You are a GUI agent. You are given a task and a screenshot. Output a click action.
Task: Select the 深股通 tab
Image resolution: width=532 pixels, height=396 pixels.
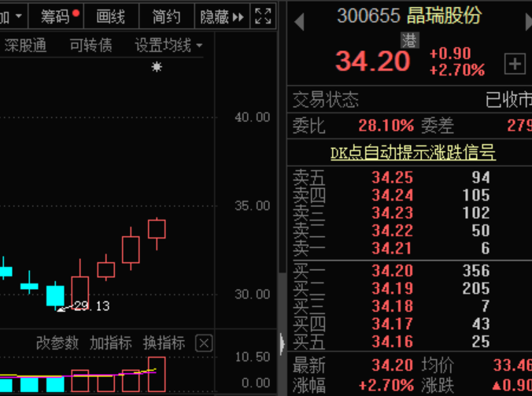pos(25,46)
